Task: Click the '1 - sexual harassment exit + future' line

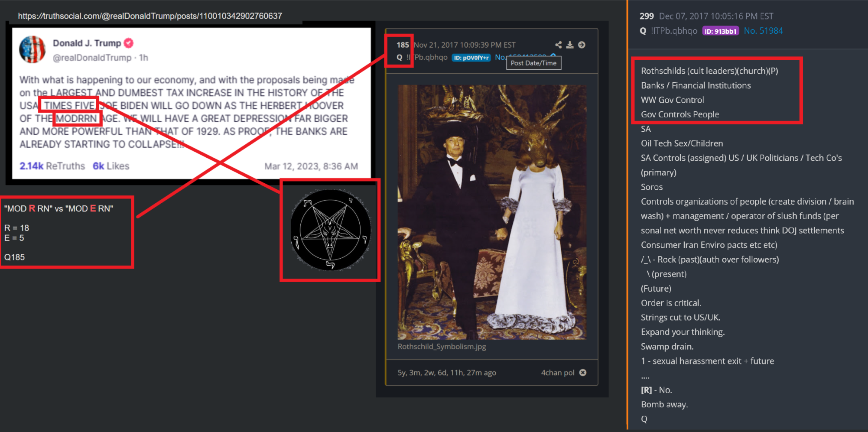Action: point(708,361)
